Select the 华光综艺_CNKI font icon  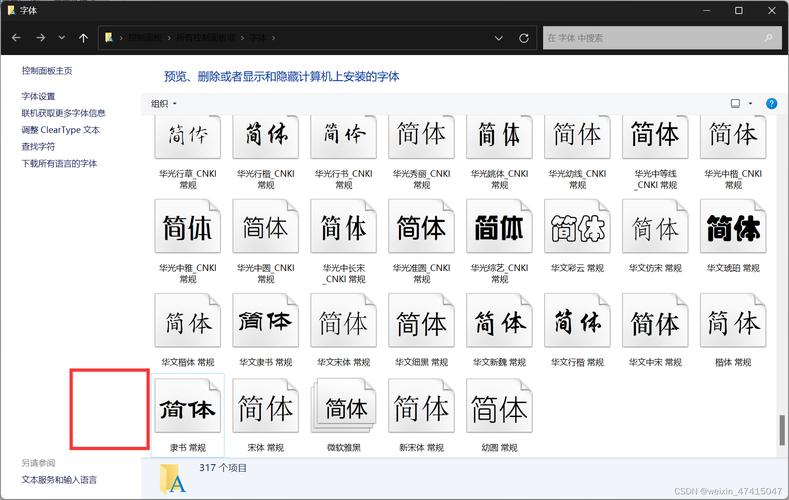point(500,226)
